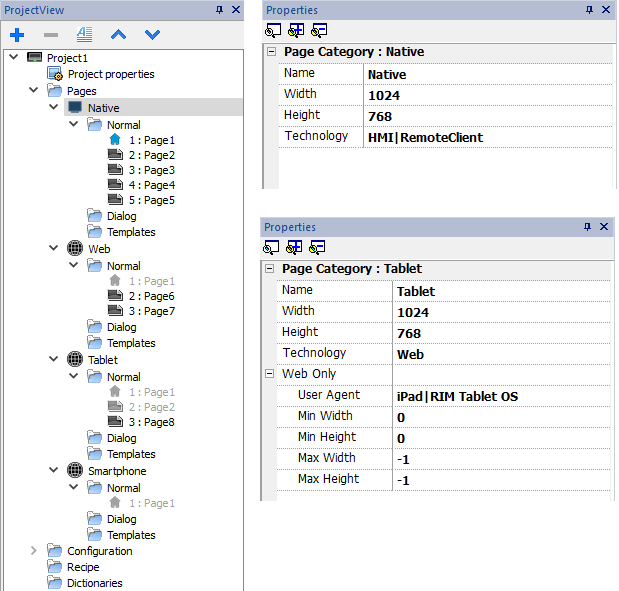Select Page6 under the Web category
This screenshot has height=591, width=619.
[150, 297]
